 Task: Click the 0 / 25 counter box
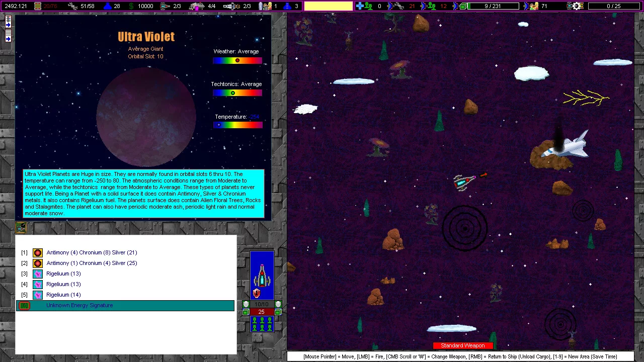(614, 6)
